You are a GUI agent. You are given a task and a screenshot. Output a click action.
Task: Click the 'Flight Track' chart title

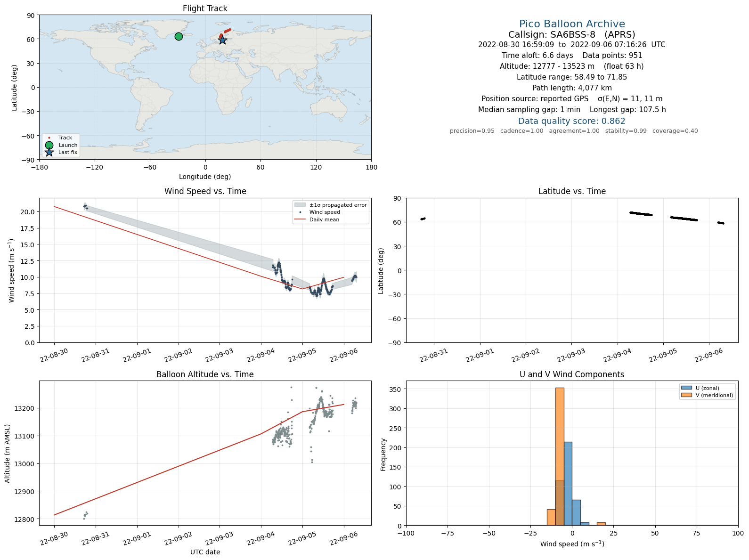pos(205,8)
